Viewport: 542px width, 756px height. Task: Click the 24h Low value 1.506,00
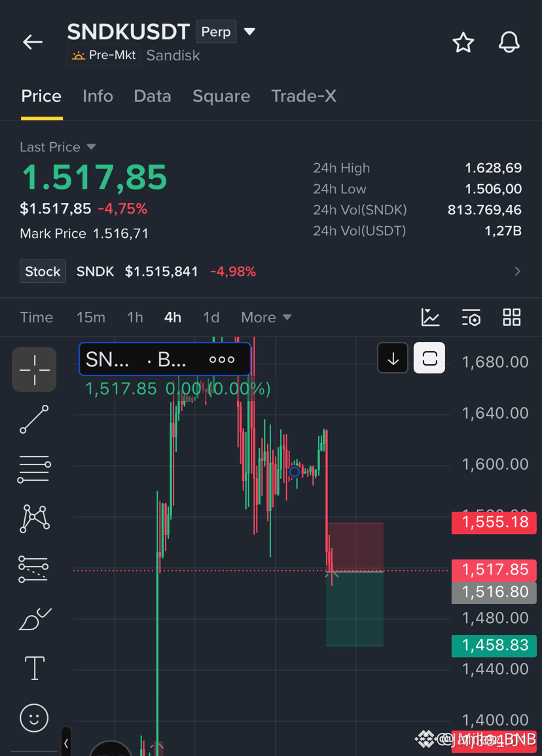point(494,189)
